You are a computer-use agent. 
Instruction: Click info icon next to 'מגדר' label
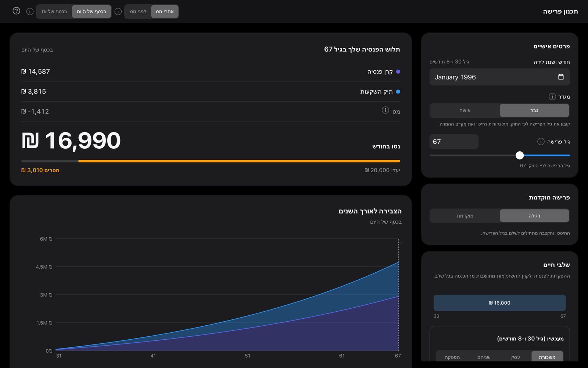tap(552, 96)
